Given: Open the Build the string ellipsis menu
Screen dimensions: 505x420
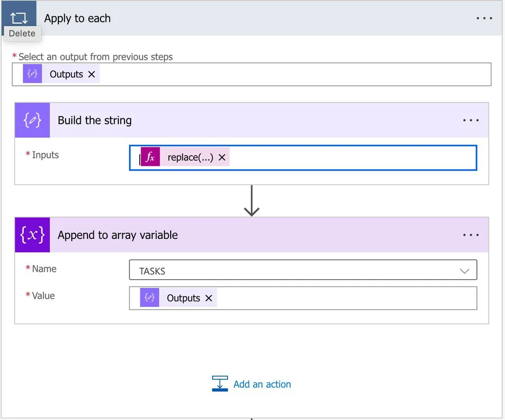Looking at the screenshot, I should [471, 120].
